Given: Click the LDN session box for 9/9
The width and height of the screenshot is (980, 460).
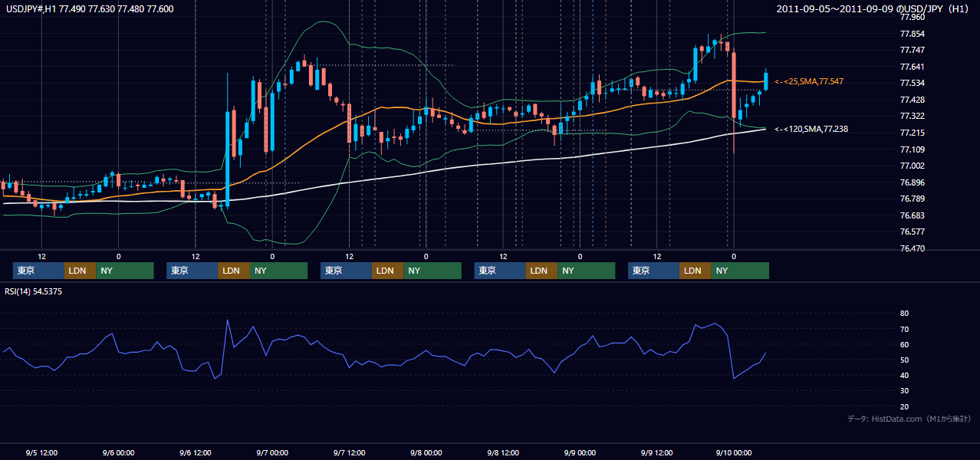Looking at the screenshot, I should tap(695, 271).
